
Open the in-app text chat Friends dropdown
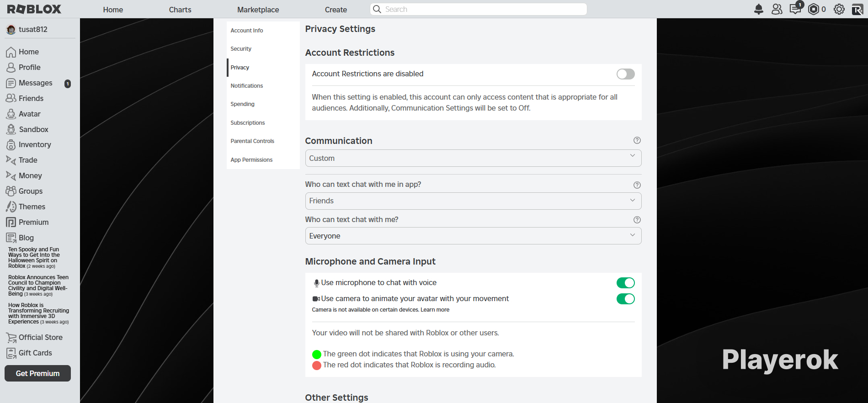coord(473,201)
